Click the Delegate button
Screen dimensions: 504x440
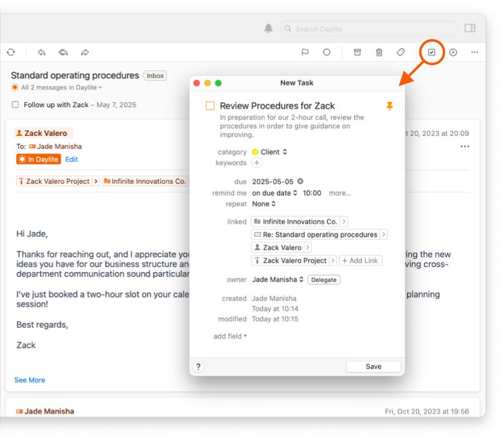pyautogui.click(x=324, y=280)
